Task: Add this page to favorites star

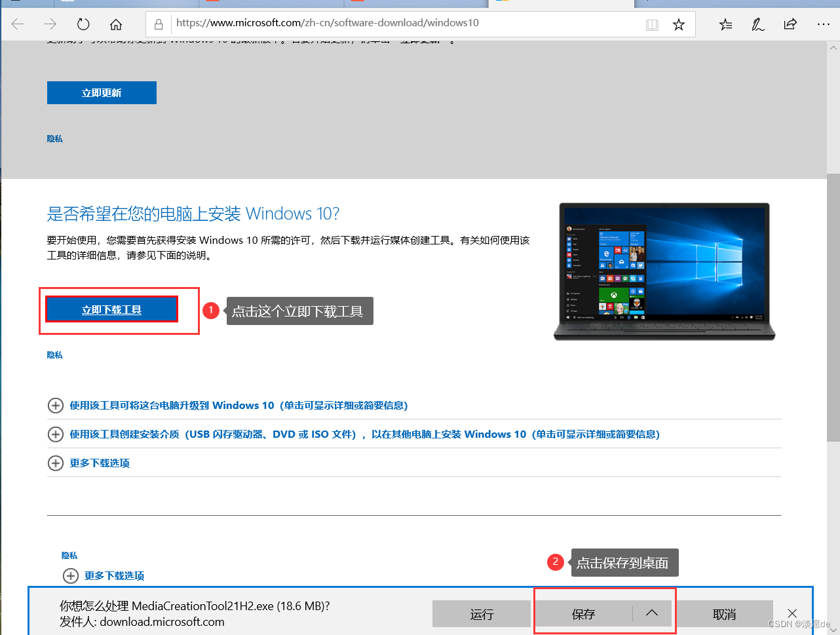Action: (679, 25)
